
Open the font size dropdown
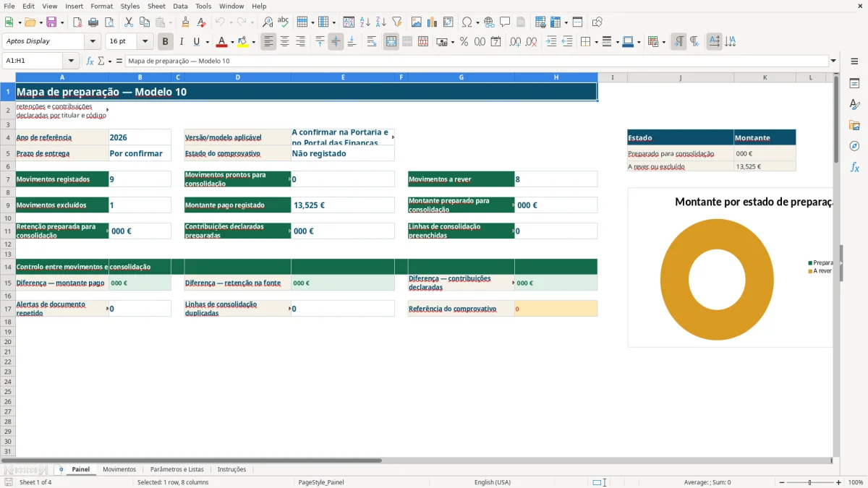145,41
